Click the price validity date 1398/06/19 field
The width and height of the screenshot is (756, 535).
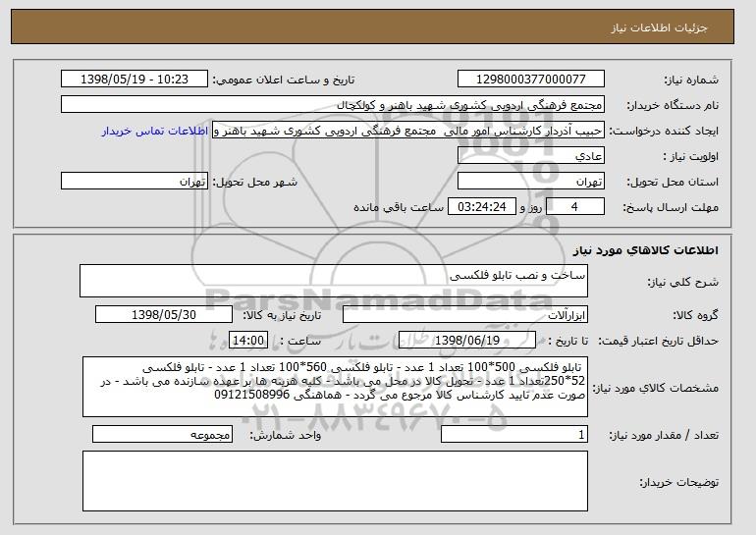point(467,341)
